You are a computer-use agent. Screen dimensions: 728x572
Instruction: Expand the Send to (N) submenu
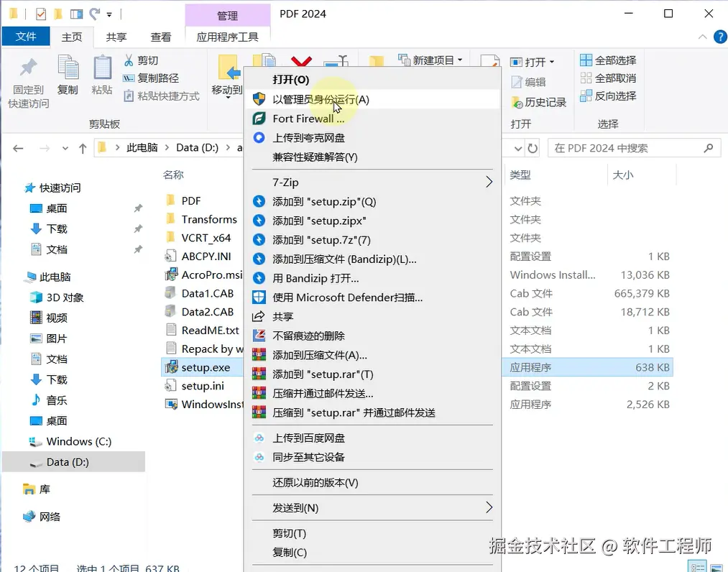pos(372,508)
